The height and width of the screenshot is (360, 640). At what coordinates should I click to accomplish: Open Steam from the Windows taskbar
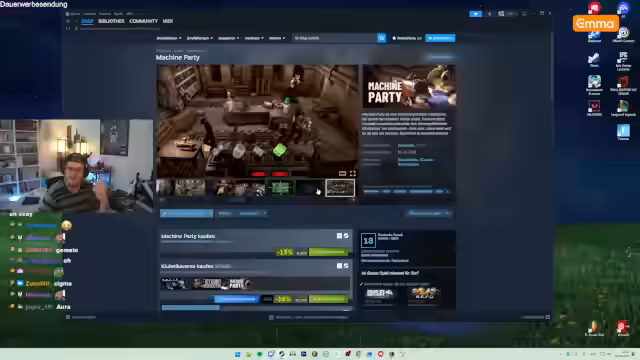click(282, 354)
